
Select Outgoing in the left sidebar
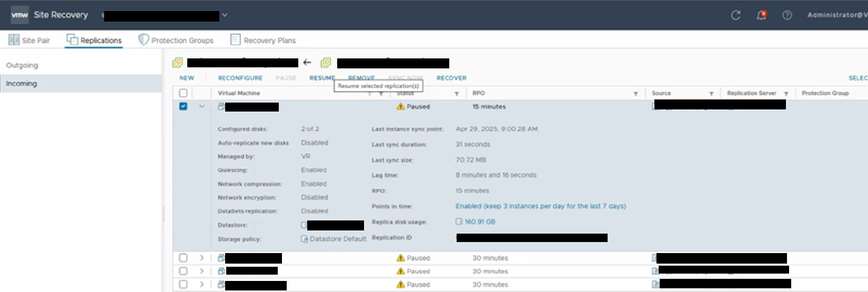coord(22,65)
